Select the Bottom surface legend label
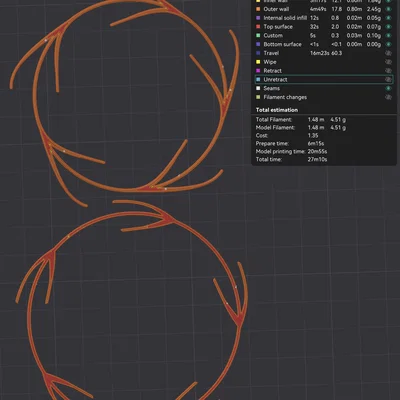The image size is (400, 400). pyautogui.click(x=282, y=44)
